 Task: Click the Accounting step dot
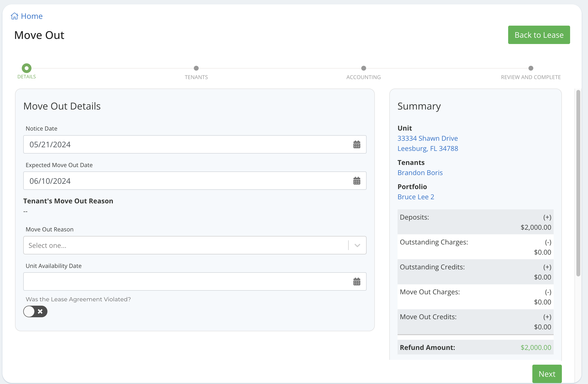(363, 68)
